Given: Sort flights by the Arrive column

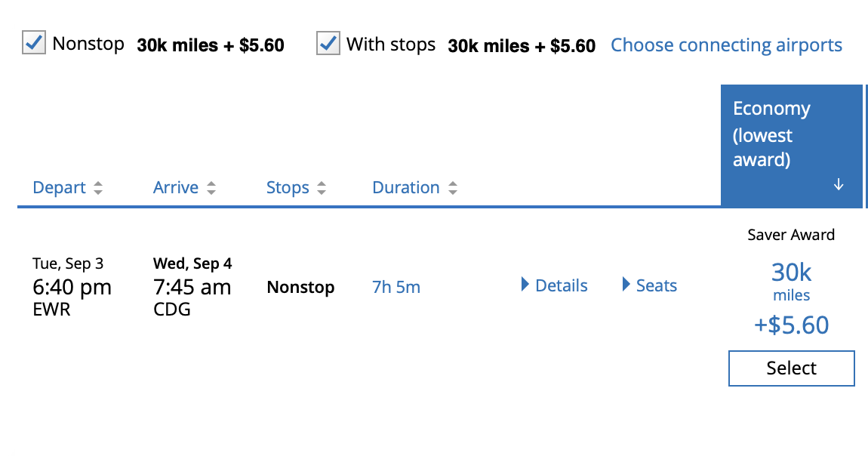Looking at the screenshot, I should pyautogui.click(x=176, y=188).
